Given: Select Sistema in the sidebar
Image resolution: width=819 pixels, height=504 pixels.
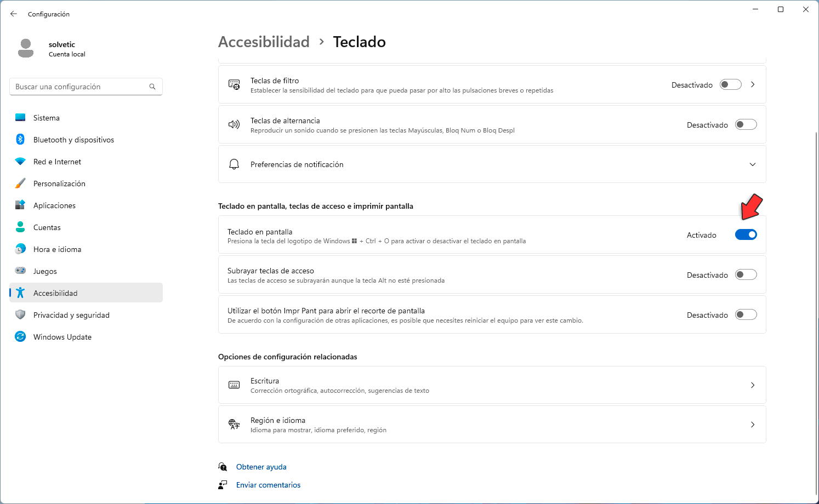Looking at the screenshot, I should tap(47, 118).
